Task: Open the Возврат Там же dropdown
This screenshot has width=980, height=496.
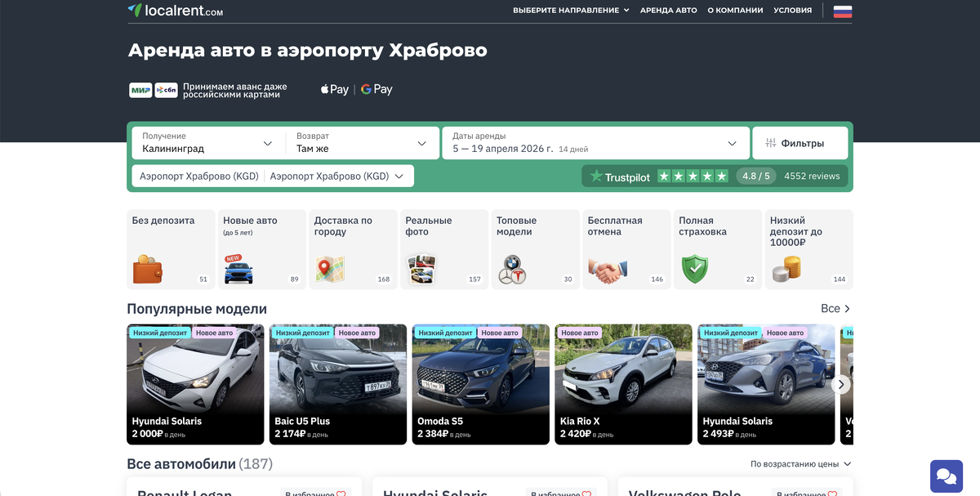Action: pyautogui.click(x=362, y=143)
